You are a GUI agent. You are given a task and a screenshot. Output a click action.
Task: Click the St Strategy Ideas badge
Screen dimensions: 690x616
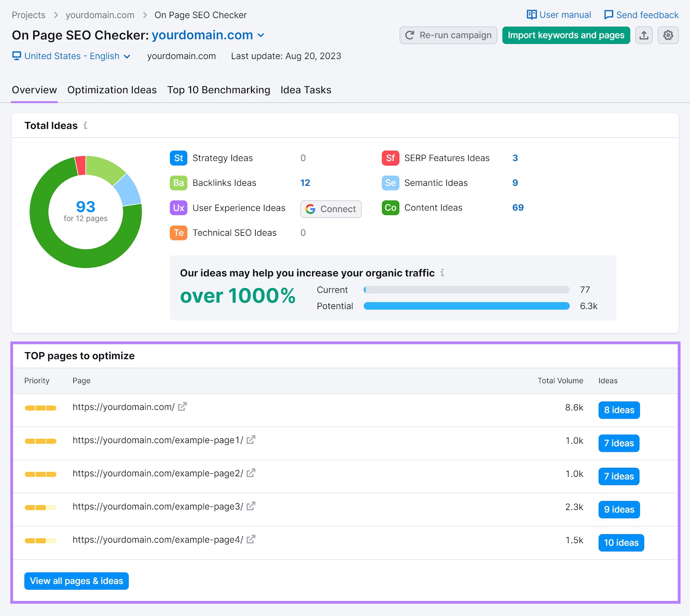point(179,158)
